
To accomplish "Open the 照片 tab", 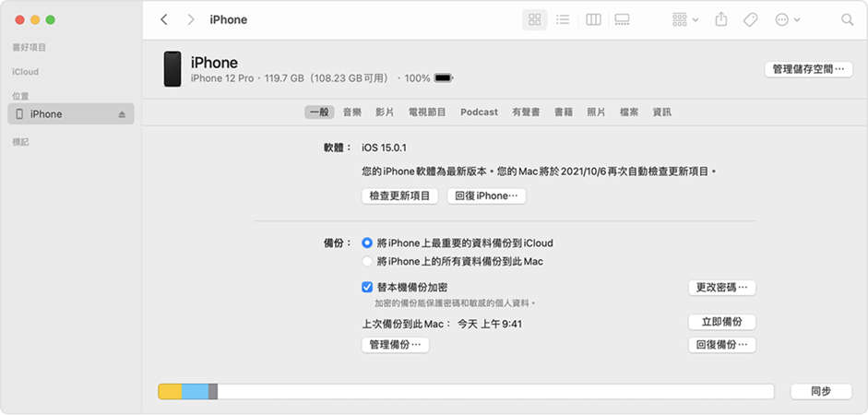I will coord(596,113).
